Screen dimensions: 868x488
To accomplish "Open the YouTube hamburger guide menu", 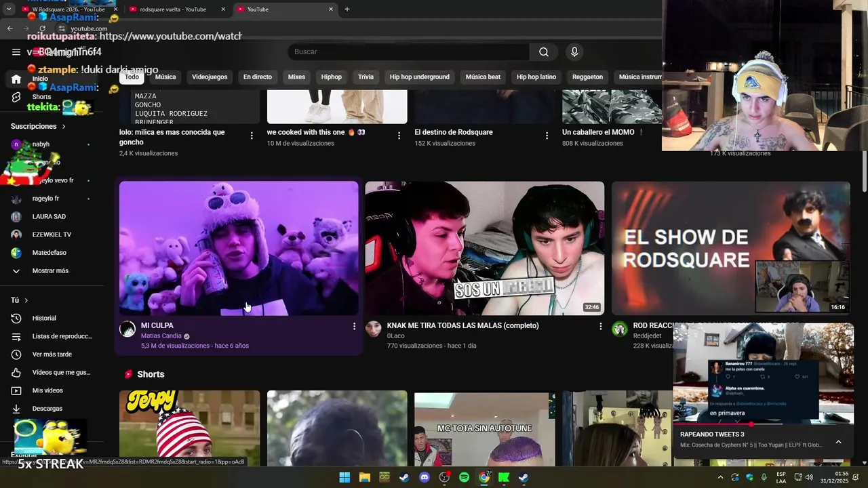I will pyautogui.click(x=16, y=52).
